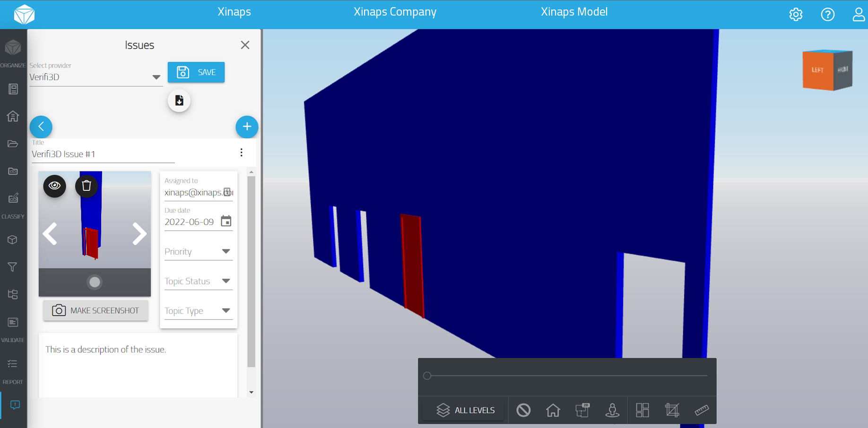Save the issue with the SAVE button
868x428 pixels.
pyautogui.click(x=196, y=72)
